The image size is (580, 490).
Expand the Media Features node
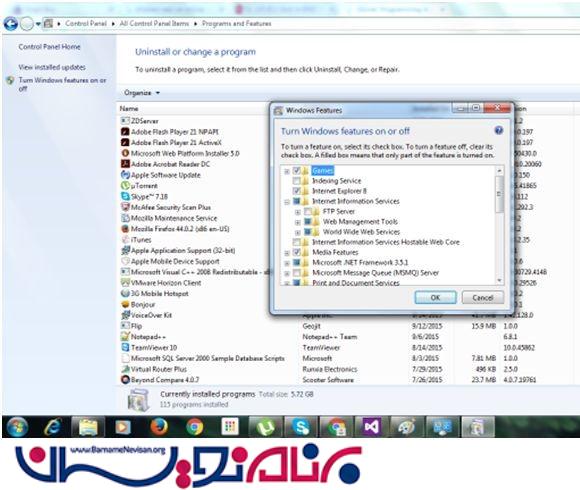coord(287,253)
